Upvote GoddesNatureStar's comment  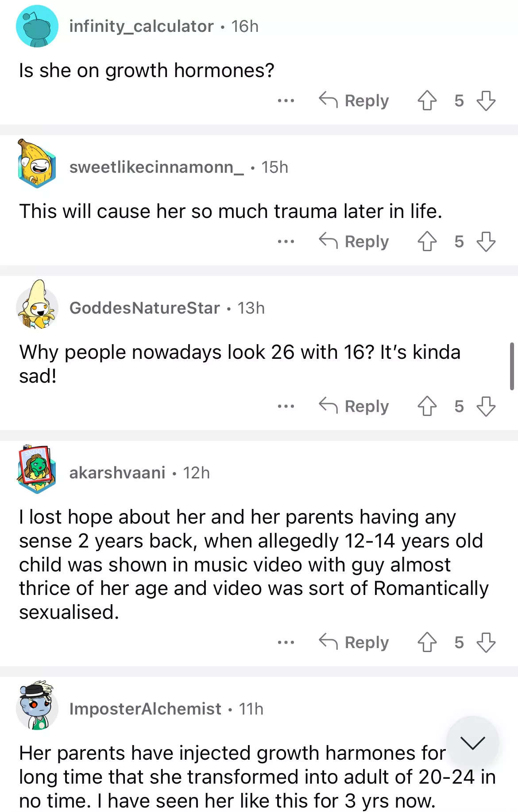[x=427, y=406]
